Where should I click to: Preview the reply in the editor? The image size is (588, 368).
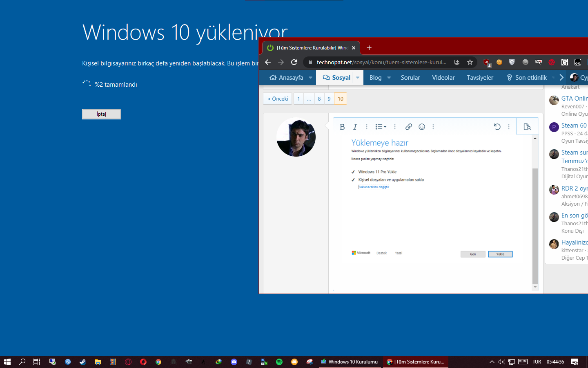point(527,127)
